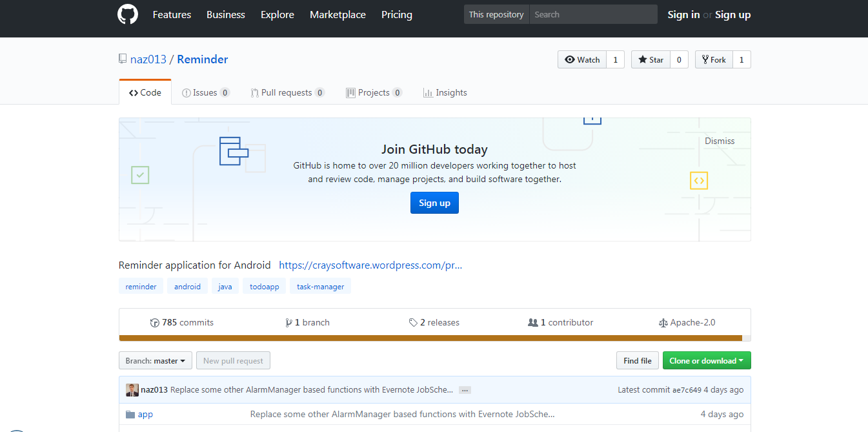
Task: Click the GitHub Octocat logo
Action: 128,14
